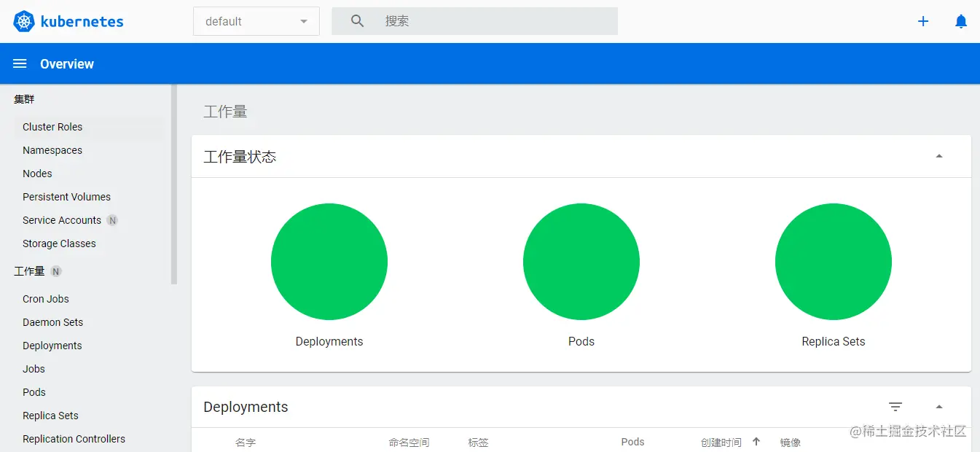Click the search magnifier icon

point(356,21)
